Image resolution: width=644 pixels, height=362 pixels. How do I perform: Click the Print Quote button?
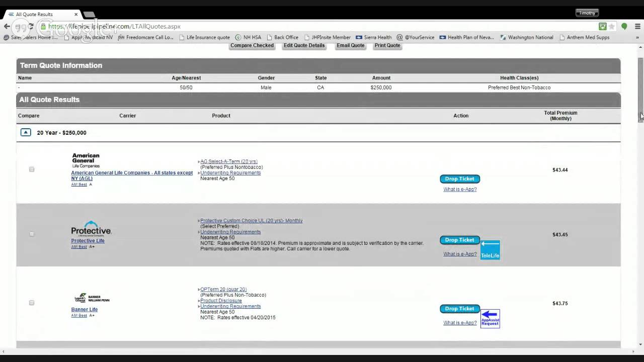387,45
